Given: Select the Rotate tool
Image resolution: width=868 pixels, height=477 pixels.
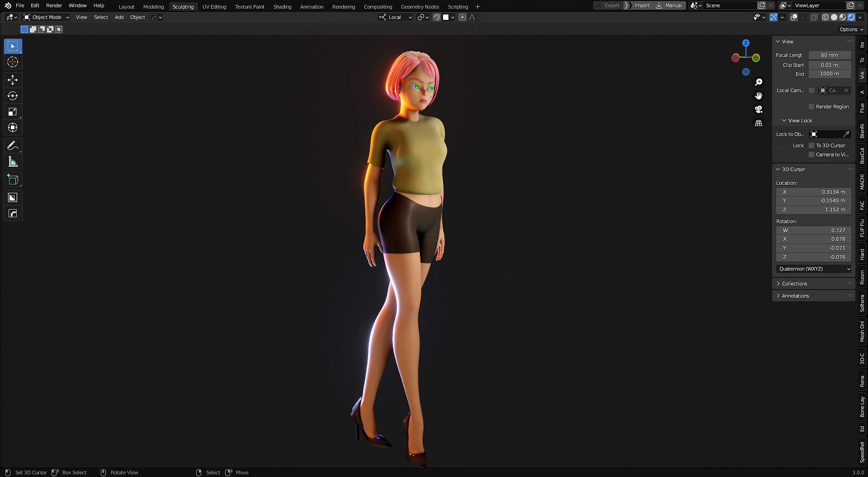Looking at the screenshot, I should (x=13, y=96).
